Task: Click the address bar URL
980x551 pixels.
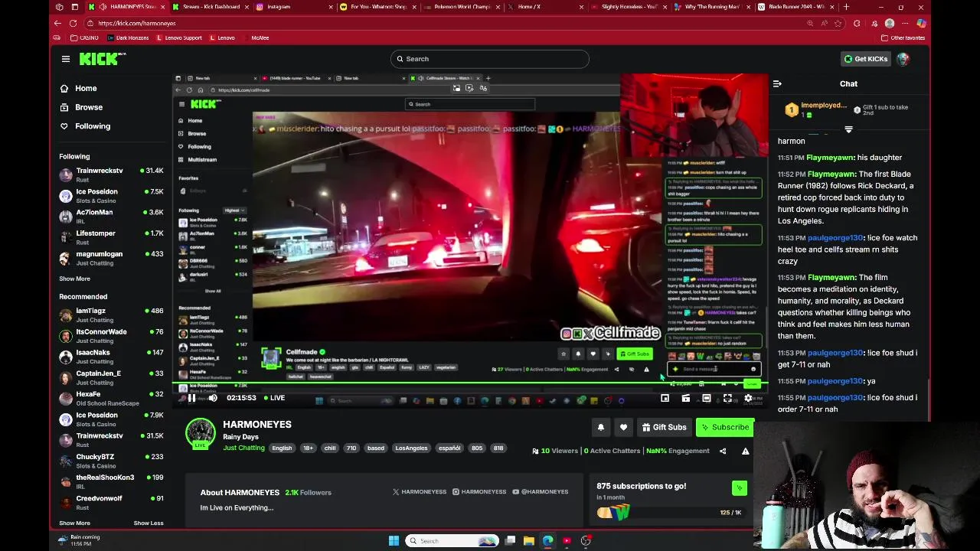Action: coord(136,24)
